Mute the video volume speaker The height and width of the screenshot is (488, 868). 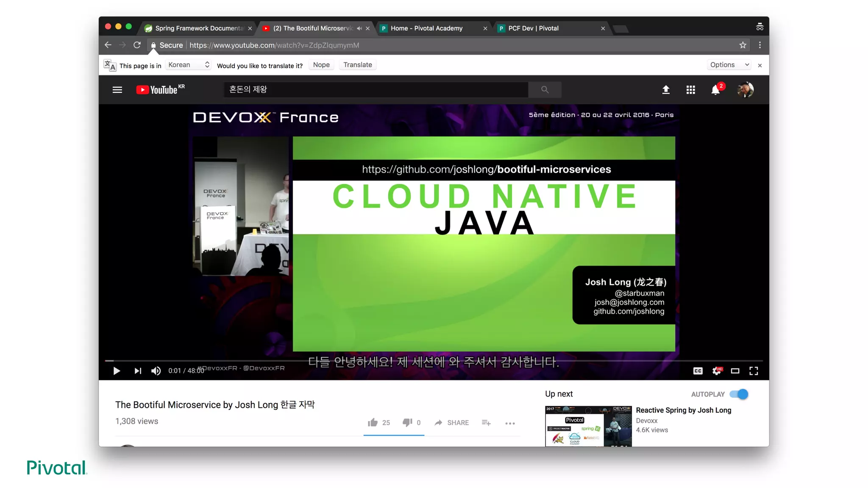pos(156,371)
